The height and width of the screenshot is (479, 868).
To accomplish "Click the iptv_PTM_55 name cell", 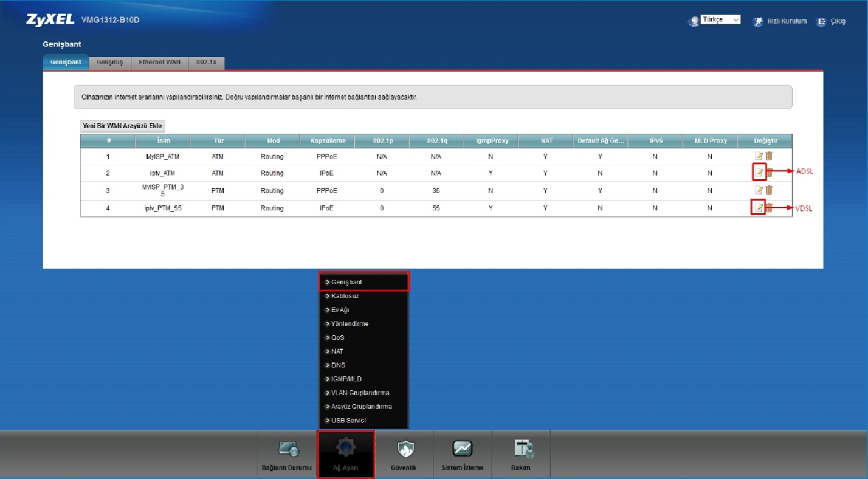I will (x=163, y=208).
